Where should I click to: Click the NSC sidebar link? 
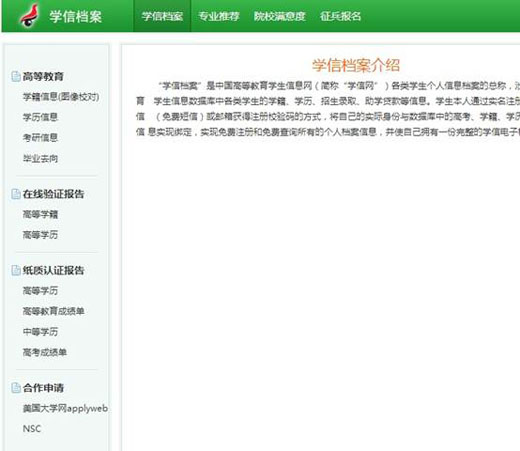click(x=32, y=429)
